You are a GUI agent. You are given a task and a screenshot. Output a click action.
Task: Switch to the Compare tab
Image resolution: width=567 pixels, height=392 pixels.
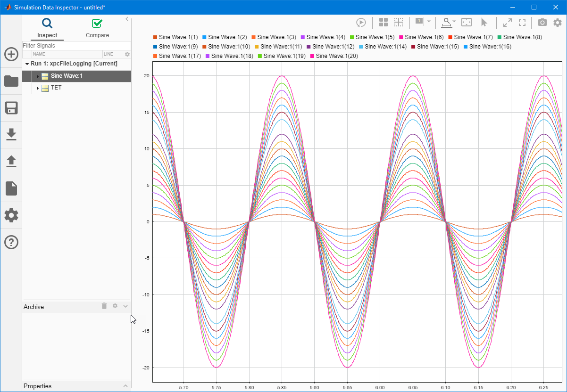[97, 28]
